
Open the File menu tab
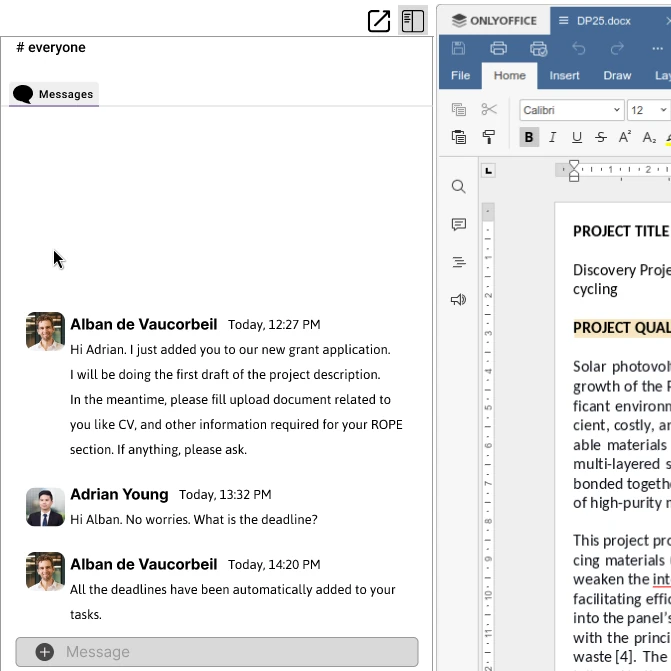(460, 75)
